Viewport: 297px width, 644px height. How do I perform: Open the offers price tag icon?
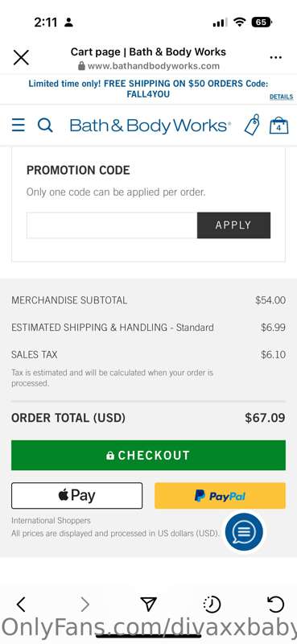coord(252,125)
